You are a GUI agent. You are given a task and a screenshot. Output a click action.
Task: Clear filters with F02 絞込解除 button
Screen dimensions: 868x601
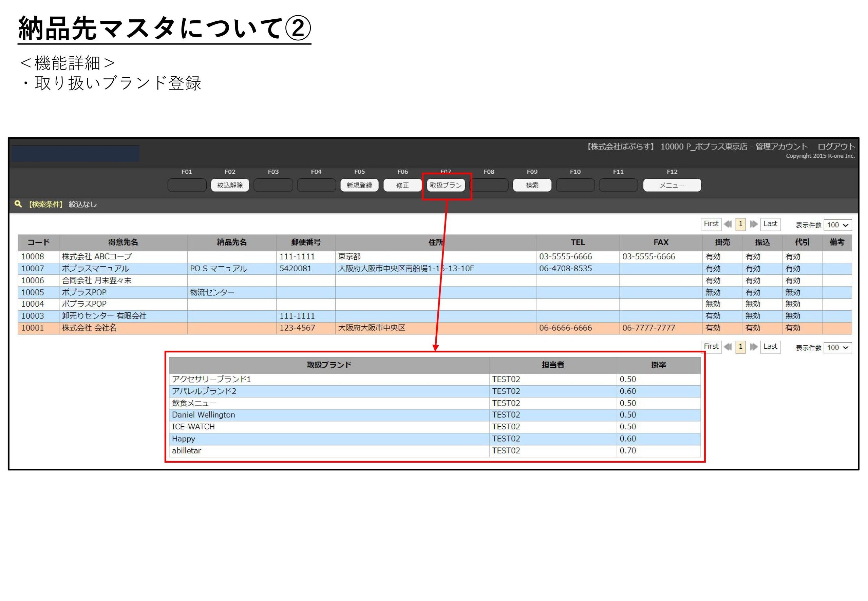(230, 185)
